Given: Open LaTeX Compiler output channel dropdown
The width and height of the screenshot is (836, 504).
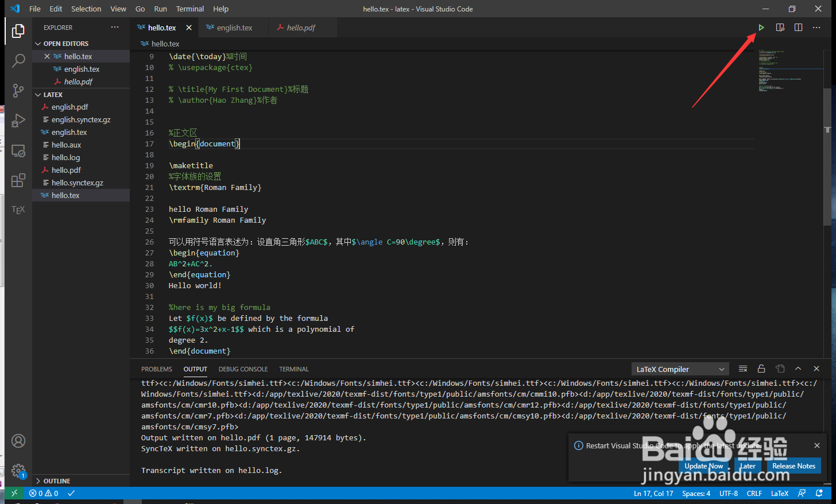Looking at the screenshot, I should tap(680, 369).
